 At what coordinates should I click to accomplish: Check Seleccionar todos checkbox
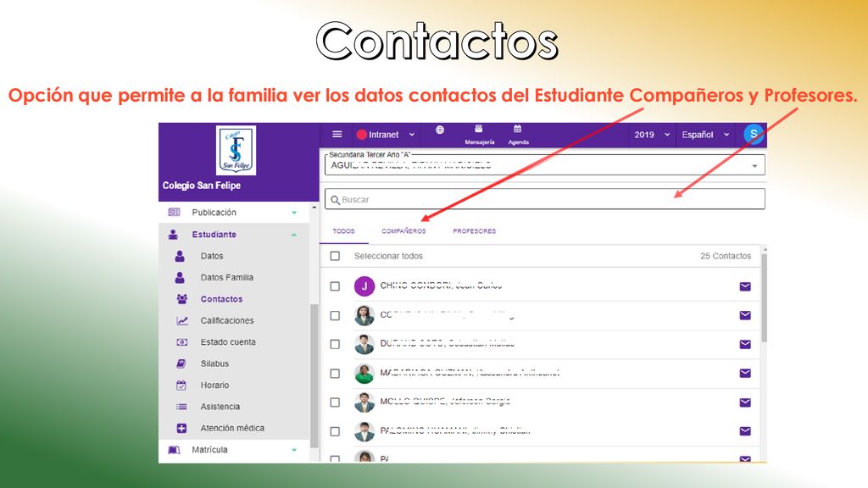[x=335, y=256]
